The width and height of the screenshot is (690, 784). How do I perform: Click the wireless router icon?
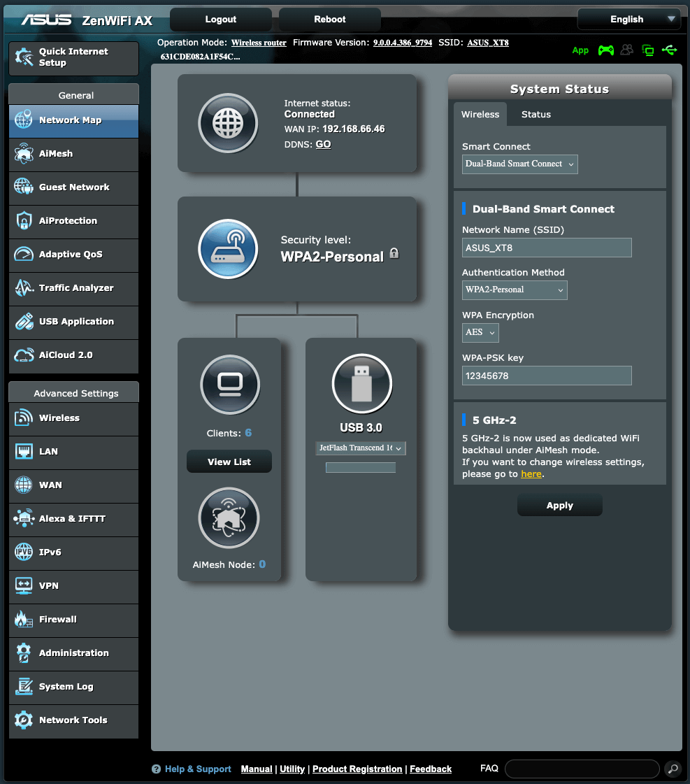228,249
